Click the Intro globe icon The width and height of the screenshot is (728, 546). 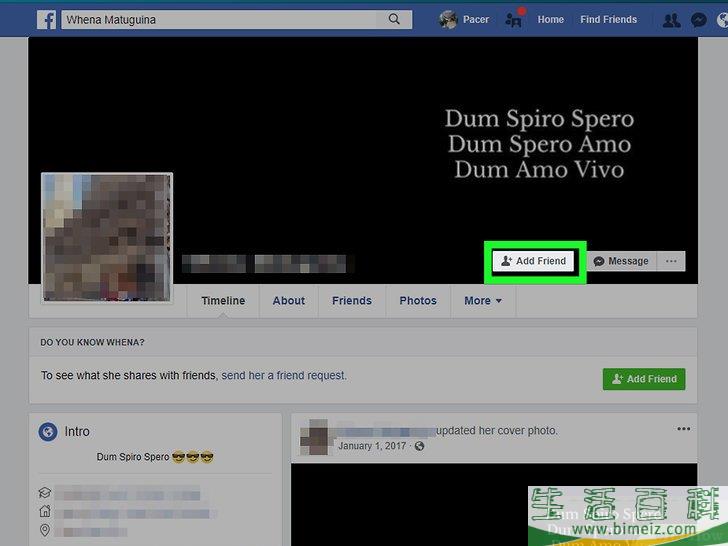pyautogui.click(x=48, y=432)
